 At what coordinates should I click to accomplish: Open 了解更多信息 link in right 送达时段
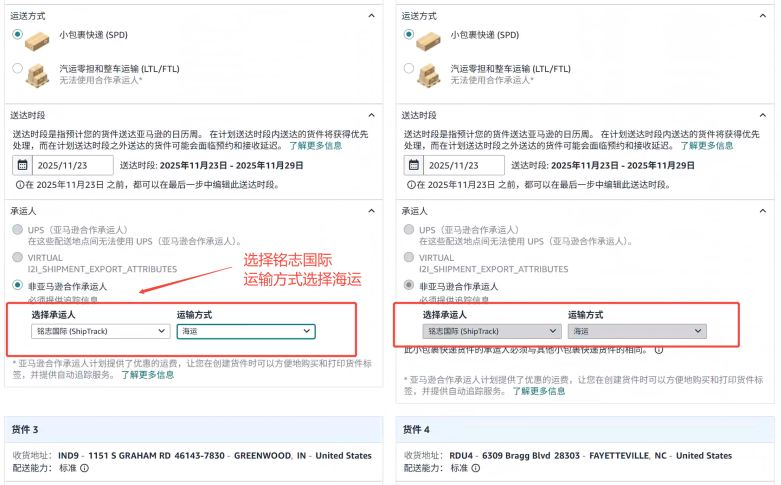[707, 145]
